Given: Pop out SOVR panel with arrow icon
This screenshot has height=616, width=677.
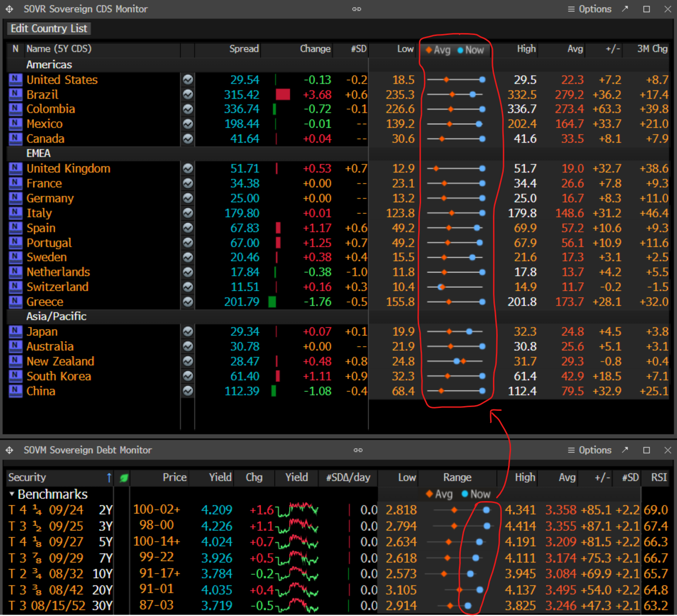Looking at the screenshot, I should click(625, 9).
